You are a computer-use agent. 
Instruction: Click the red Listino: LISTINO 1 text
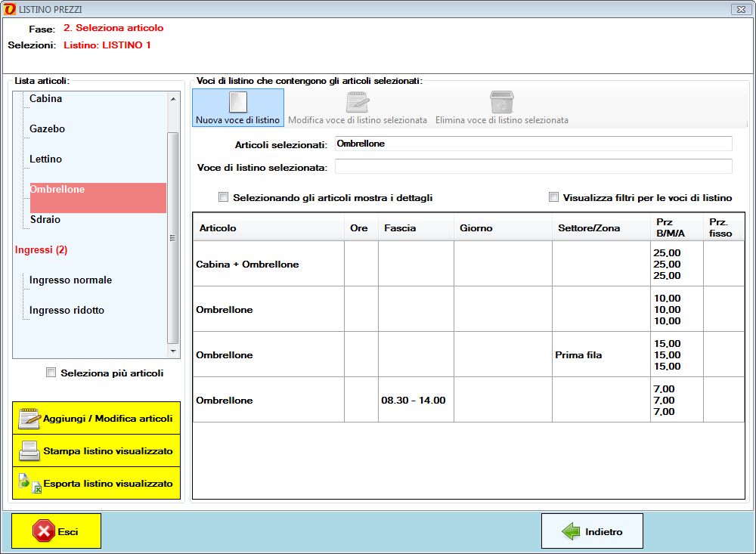pyautogui.click(x=107, y=45)
